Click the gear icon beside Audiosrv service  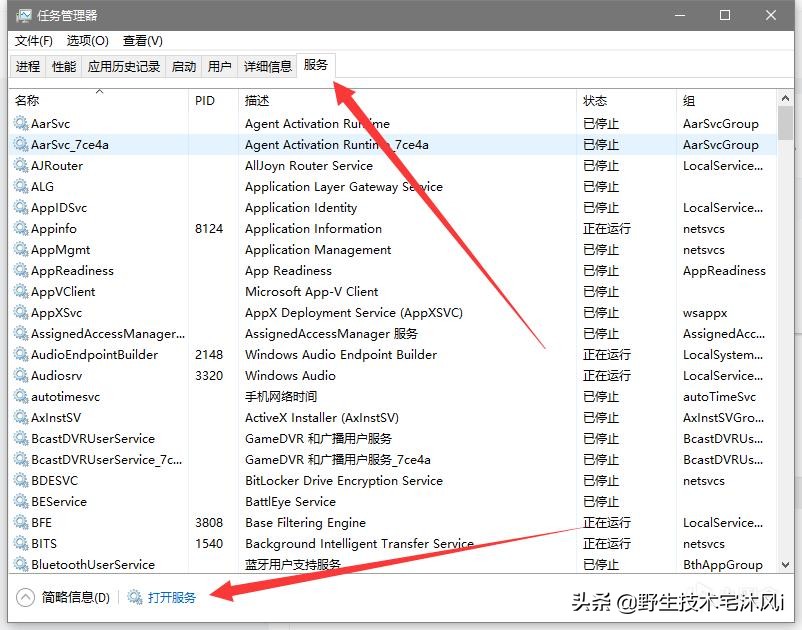click(x=20, y=376)
